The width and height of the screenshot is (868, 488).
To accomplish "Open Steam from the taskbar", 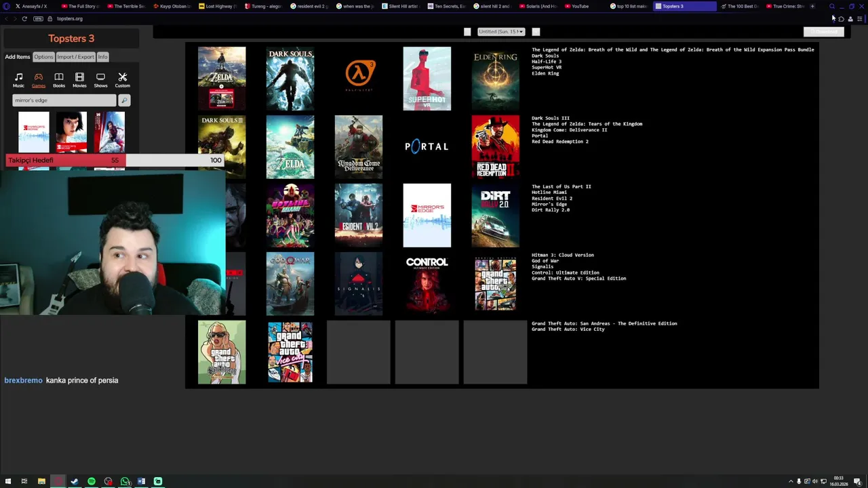I will pos(75,481).
